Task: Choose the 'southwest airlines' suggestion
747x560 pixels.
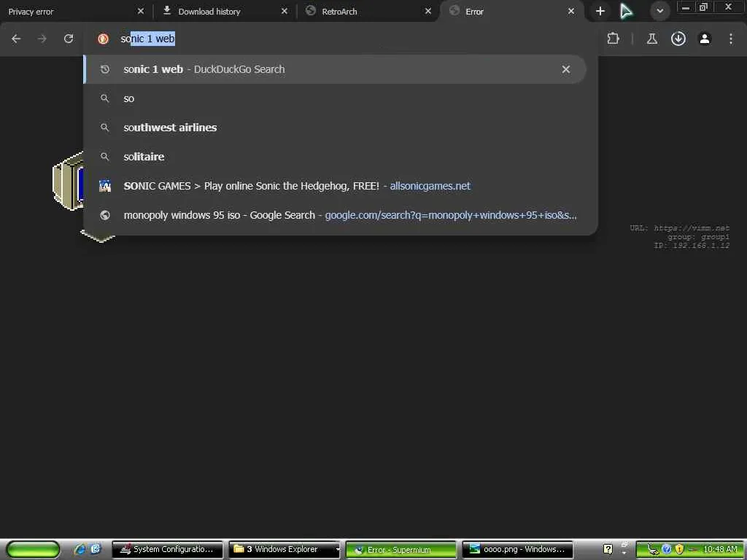Action: 334,128
